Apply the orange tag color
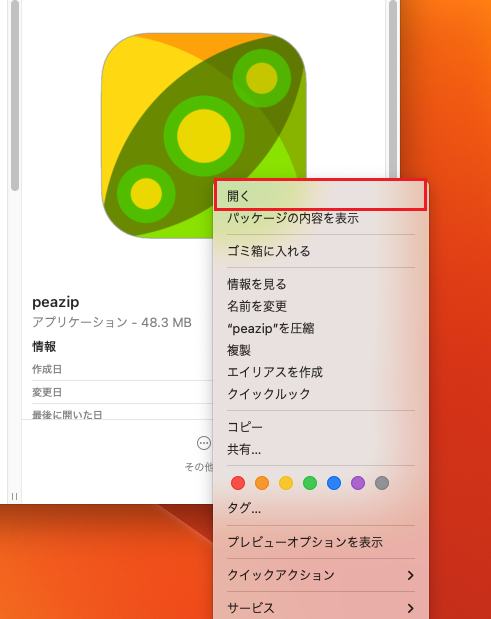Viewport: 491px width, 619px height. (x=262, y=483)
